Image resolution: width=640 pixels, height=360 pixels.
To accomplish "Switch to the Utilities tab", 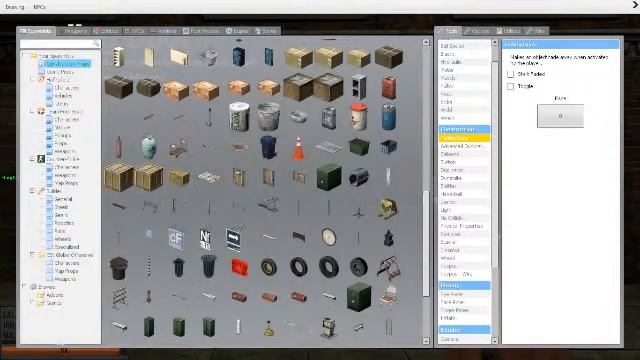I will pyautogui.click(x=508, y=31).
